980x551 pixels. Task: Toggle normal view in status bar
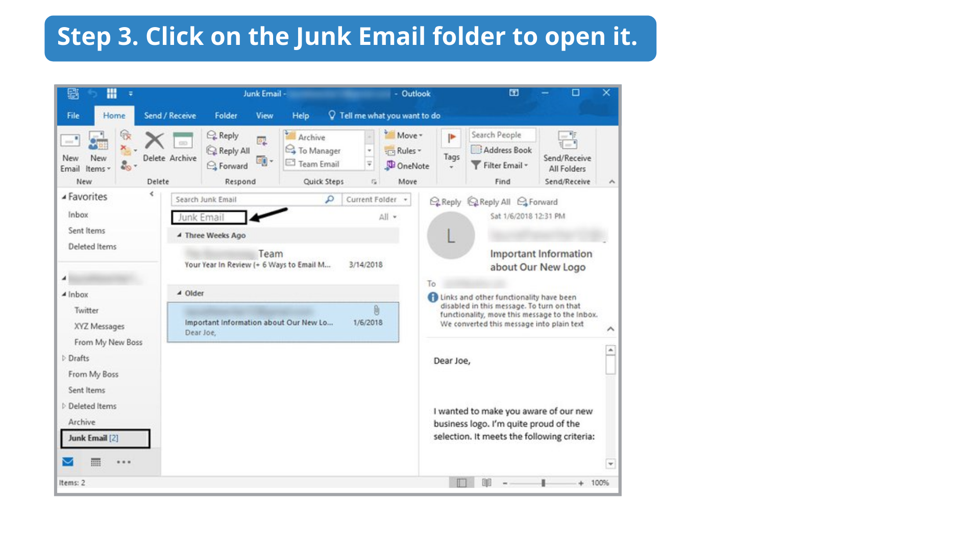[461, 483]
